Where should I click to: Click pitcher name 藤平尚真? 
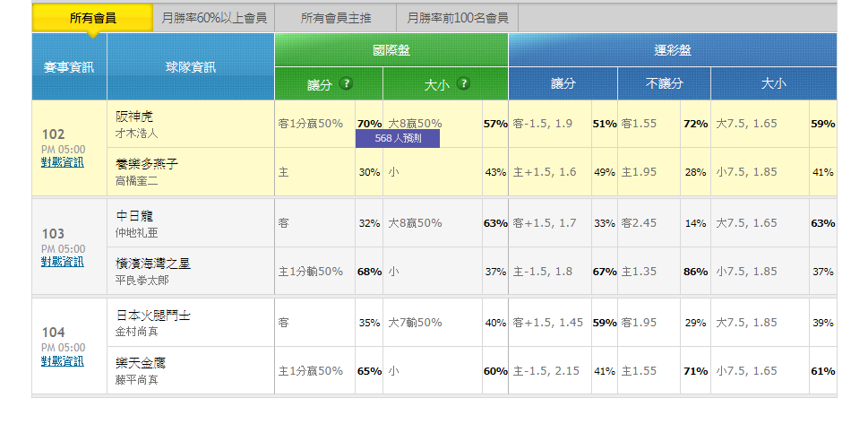[136, 380]
